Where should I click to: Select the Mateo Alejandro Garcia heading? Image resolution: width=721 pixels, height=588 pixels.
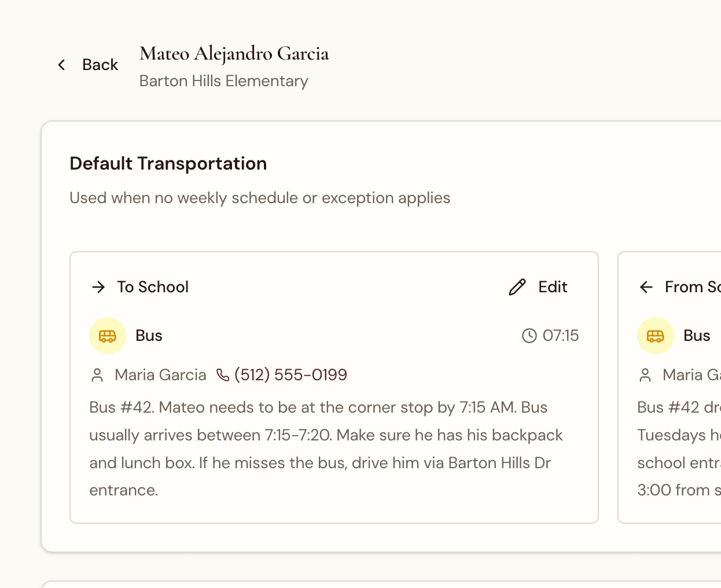pos(234,53)
